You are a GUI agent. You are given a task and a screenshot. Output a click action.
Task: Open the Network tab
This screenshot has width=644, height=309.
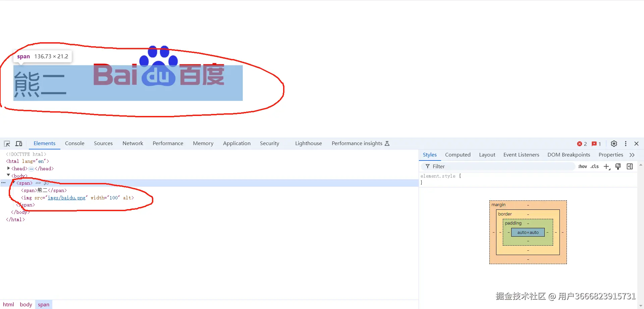133,143
